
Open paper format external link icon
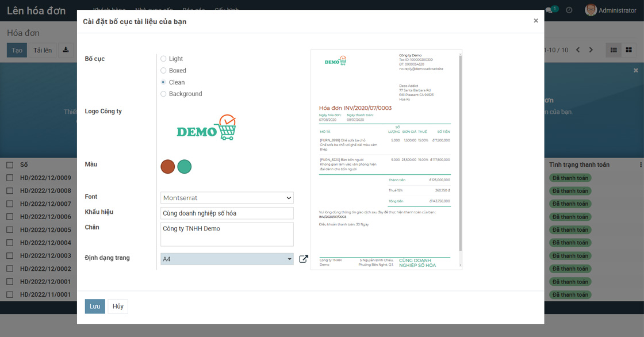tap(304, 259)
